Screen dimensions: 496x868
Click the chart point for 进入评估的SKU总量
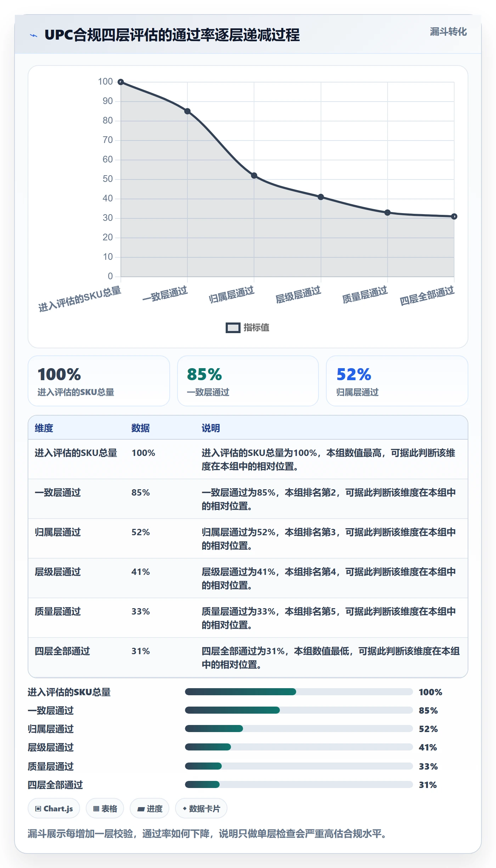(x=121, y=82)
